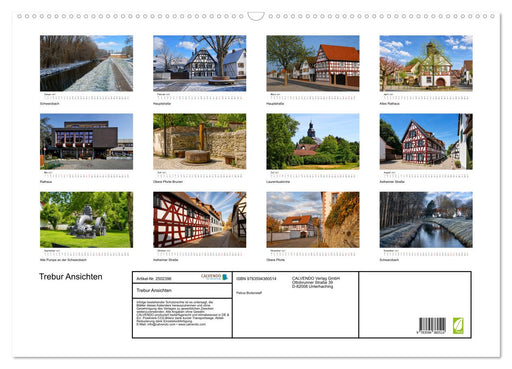Screen dimensions: 512x369
Task: Select the Obere Pforte ivy wall photo
Action: point(313,219)
